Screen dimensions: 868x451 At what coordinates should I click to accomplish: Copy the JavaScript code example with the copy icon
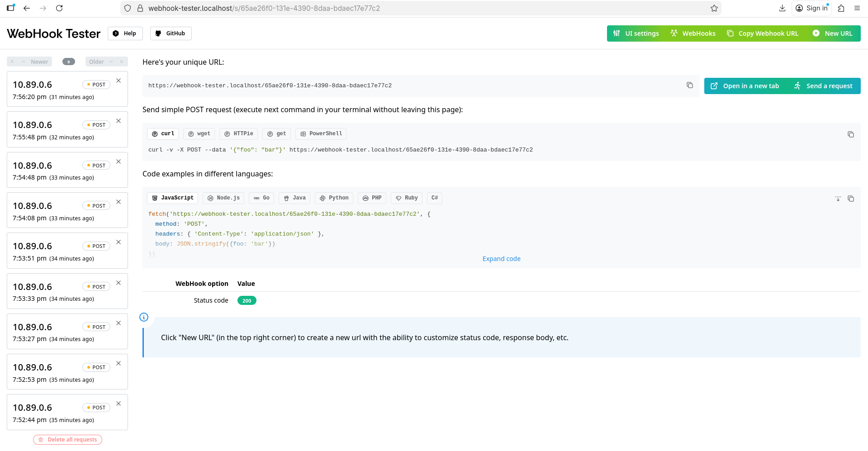[x=850, y=199]
